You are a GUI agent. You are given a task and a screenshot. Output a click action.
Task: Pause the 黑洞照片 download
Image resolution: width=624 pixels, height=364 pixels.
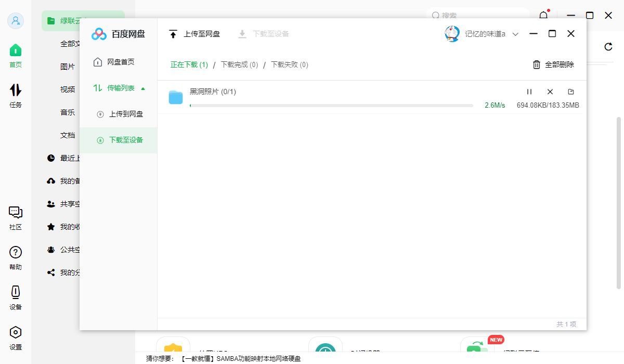click(x=529, y=92)
